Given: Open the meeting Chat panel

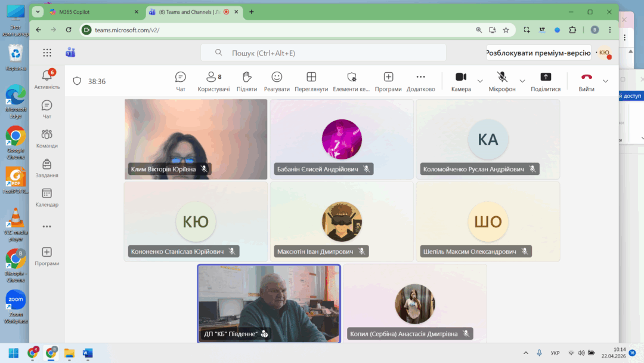Looking at the screenshot, I should 181,81.
